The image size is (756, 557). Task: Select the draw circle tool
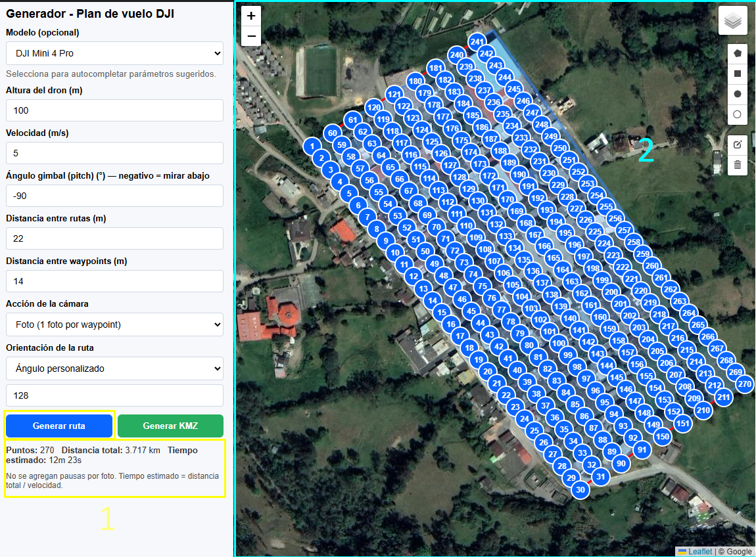pos(738,94)
